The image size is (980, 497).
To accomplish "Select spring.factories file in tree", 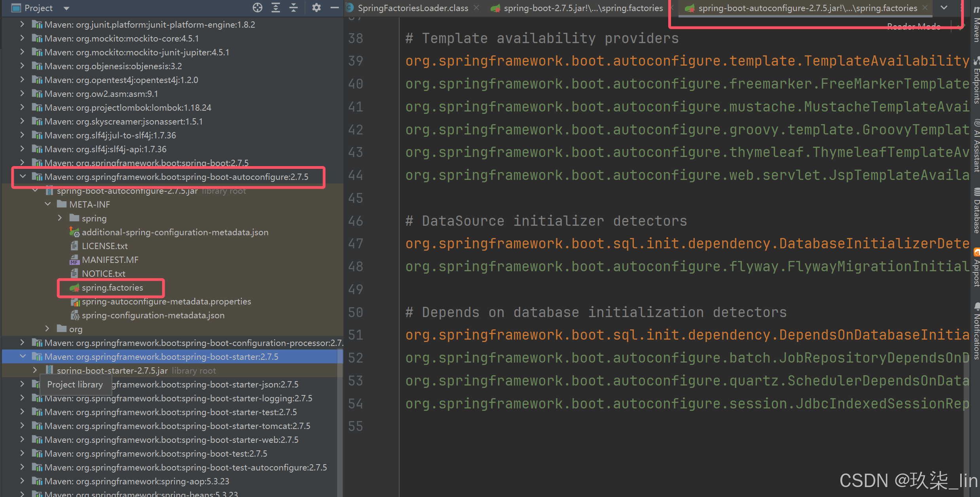I will pos(112,287).
